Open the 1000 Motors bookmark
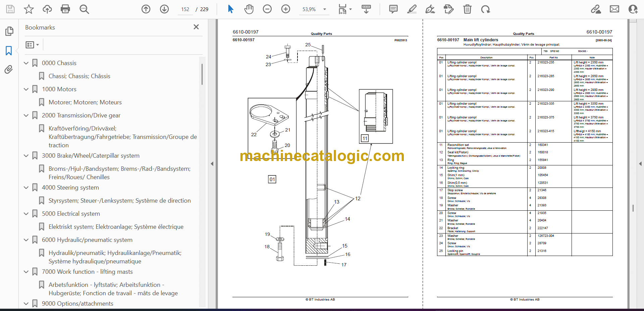The height and width of the screenshot is (311, 644). (59, 89)
